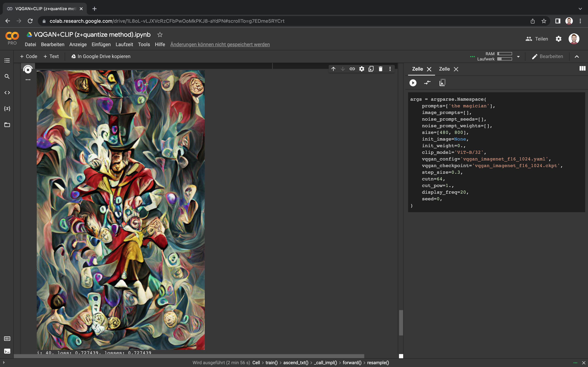Star the notebook title
Screen dimensions: 588x367
tap(160, 35)
